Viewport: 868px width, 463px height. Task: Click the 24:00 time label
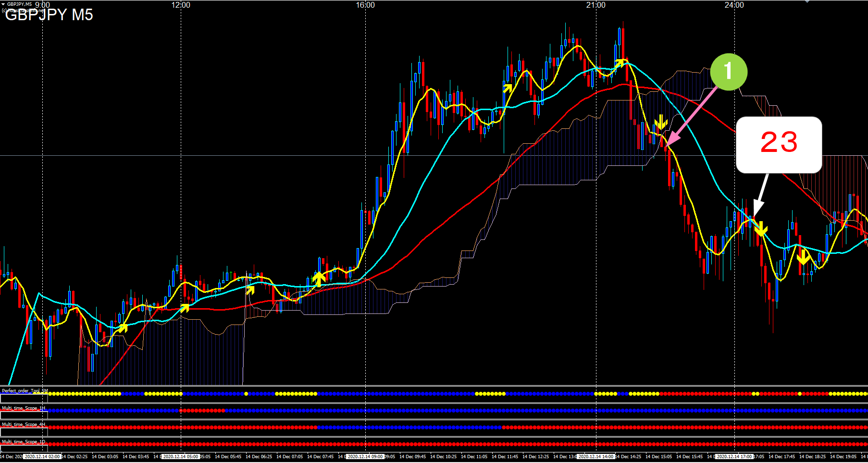pos(734,5)
